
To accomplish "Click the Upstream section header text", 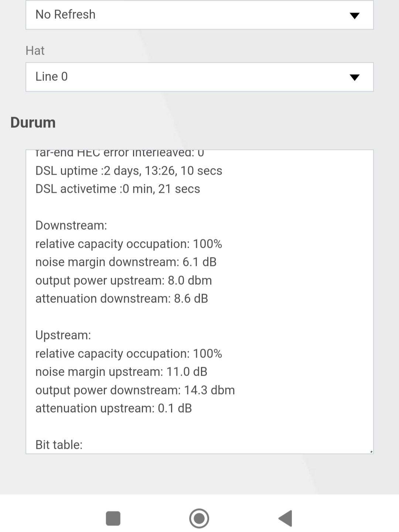I will pyautogui.click(x=63, y=335).
